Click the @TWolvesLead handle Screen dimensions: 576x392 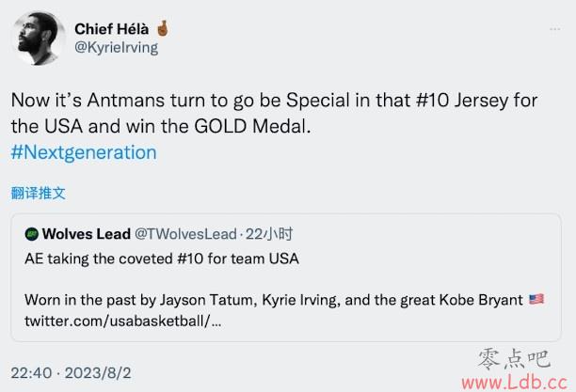[185, 234]
